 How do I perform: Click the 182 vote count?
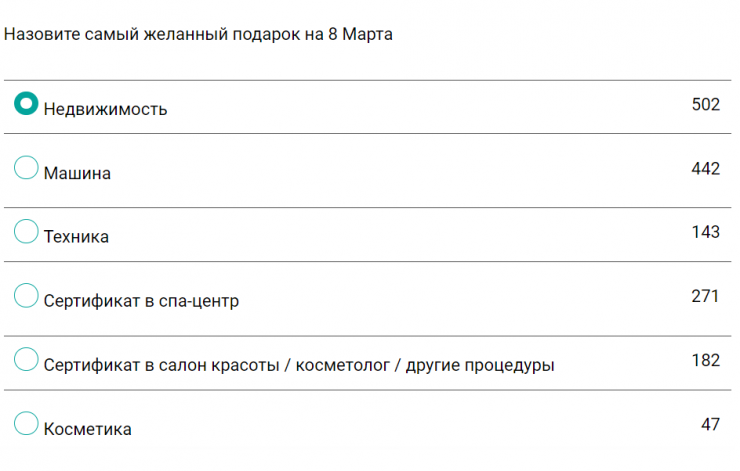pos(705,360)
